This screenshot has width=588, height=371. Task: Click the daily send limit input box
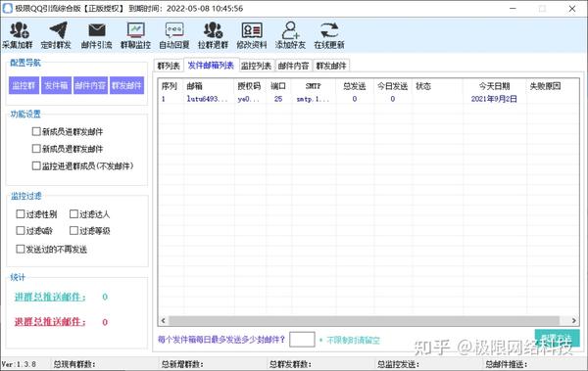(x=302, y=340)
